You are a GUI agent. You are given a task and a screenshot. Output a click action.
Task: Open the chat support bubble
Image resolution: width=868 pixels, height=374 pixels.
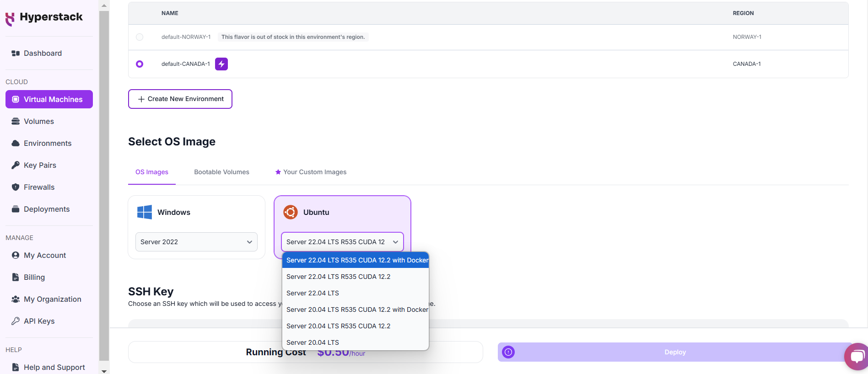click(857, 357)
